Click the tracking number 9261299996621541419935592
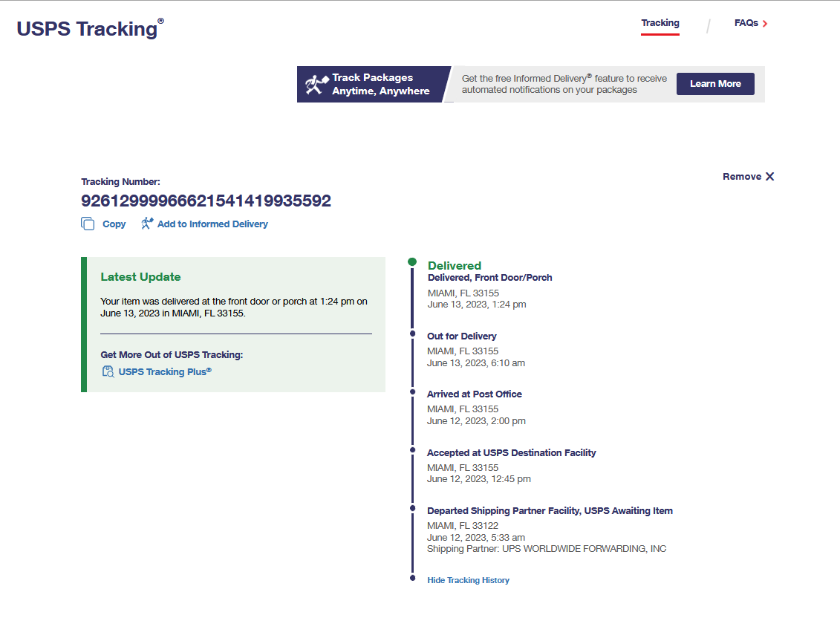This screenshot has width=840, height=618. tap(206, 201)
